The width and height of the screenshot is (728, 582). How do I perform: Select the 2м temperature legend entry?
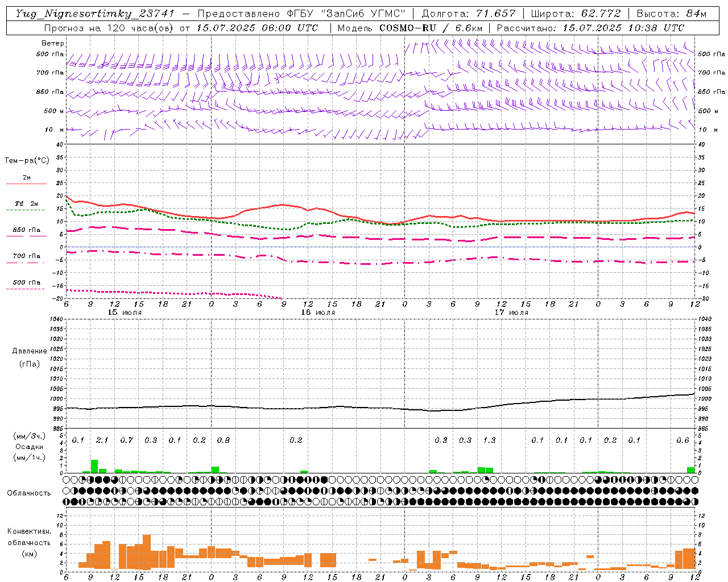point(27,177)
